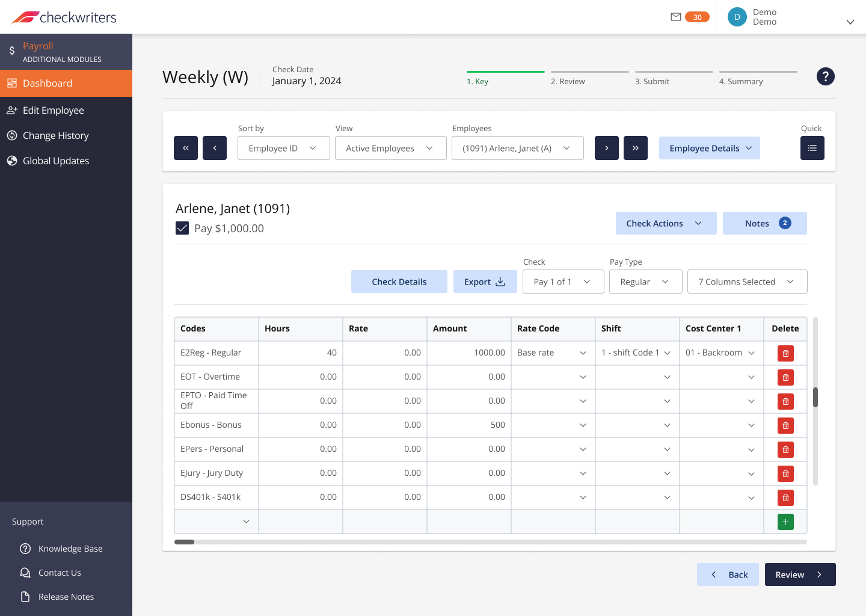The image size is (866, 616).
Task: Navigate to the next employee
Action: [x=606, y=147]
